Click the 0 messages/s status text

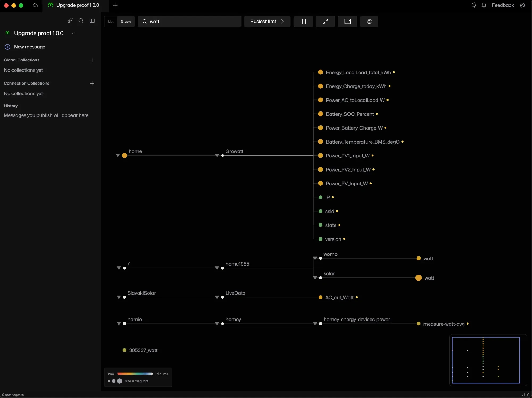point(13,395)
